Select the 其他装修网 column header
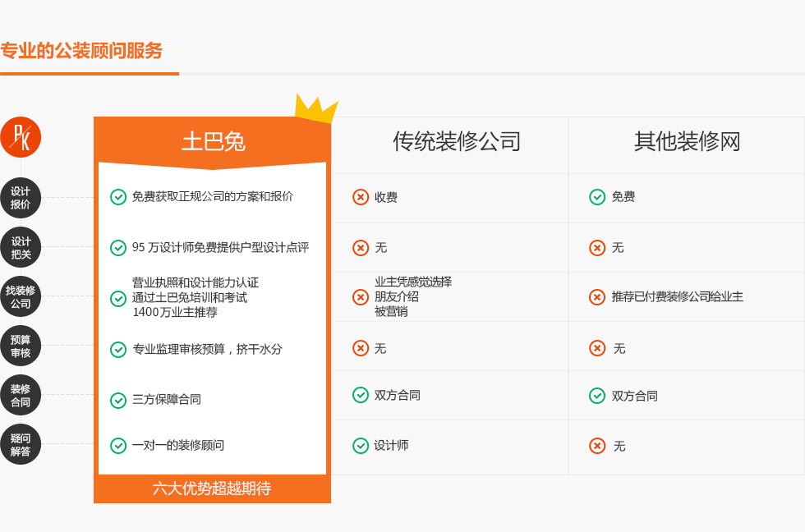The height and width of the screenshot is (532, 805). tap(687, 142)
